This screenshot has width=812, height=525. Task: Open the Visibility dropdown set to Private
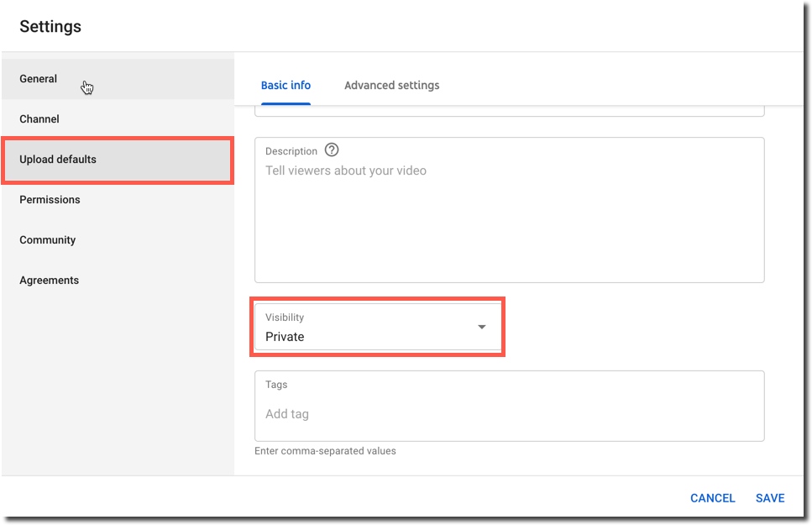[x=378, y=327]
